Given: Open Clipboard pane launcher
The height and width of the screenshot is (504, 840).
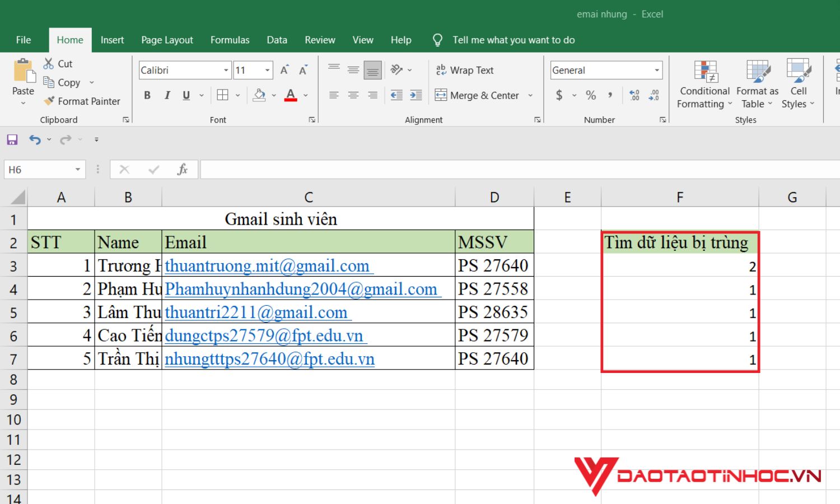Looking at the screenshot, I should pos(126,120).
